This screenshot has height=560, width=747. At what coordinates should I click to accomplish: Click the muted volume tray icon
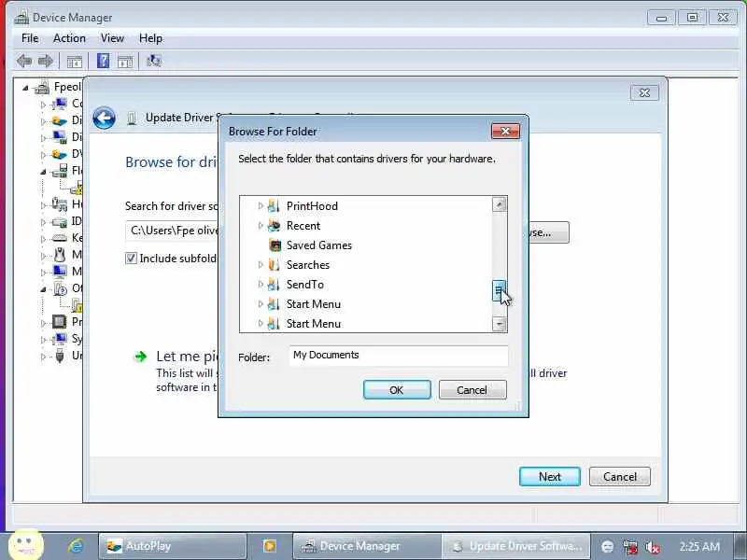point(652,547)
